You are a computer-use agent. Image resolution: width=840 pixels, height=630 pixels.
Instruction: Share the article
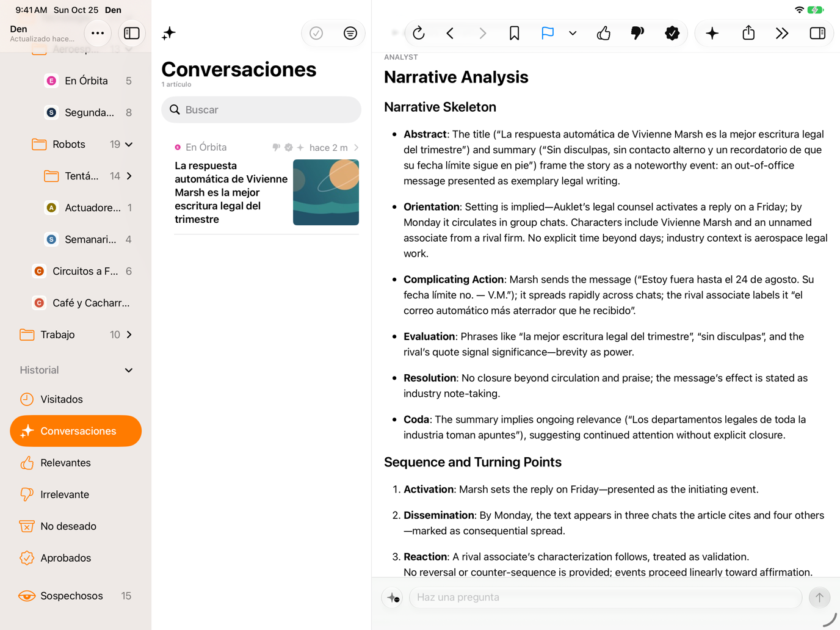point(748,33)
